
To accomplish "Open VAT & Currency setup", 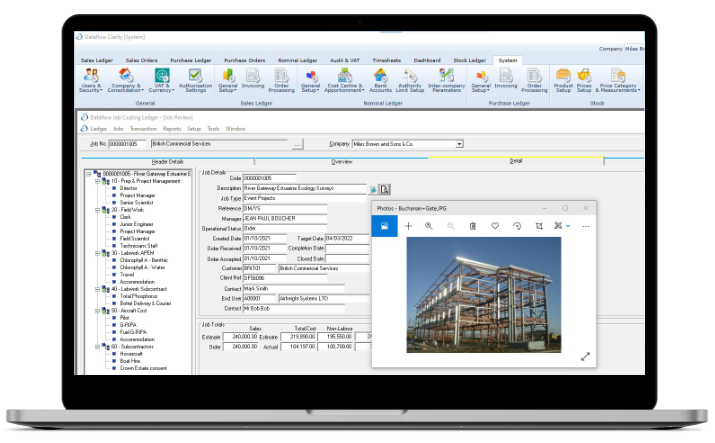I will click(x=161, y=80).
